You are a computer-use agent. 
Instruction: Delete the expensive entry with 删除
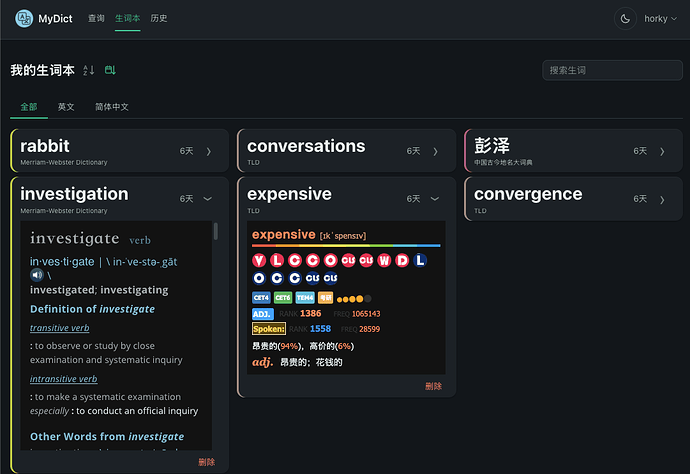[x=433, y=386]
